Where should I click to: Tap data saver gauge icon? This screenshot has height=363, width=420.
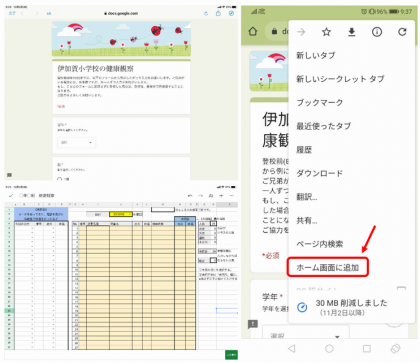tap(302, 307)
